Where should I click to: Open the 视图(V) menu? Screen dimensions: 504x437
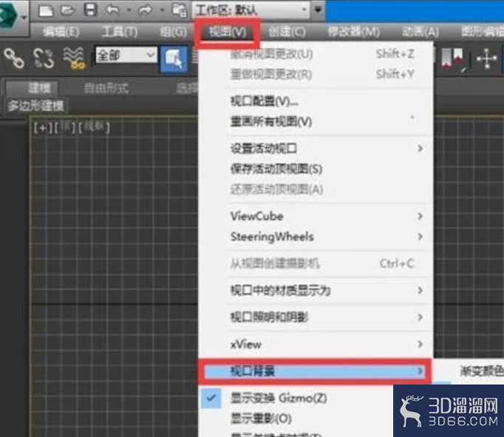tap(228, 32)
